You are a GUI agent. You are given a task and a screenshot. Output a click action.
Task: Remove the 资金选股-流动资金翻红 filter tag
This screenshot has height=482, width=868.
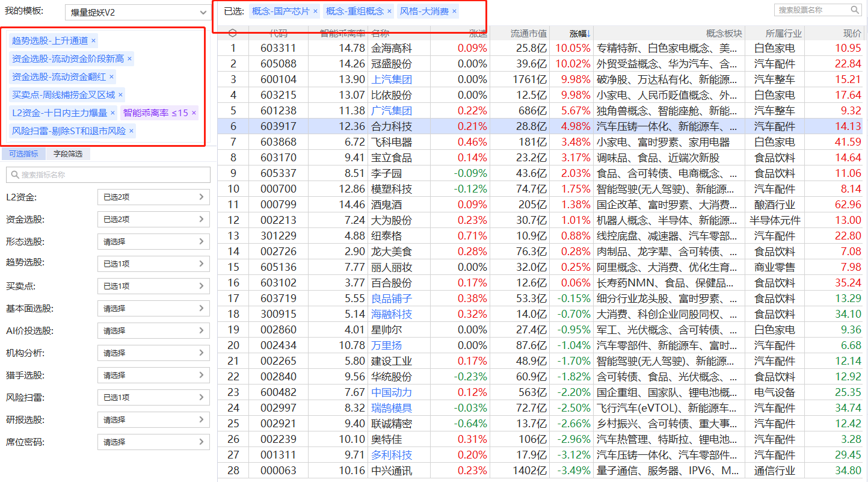(111, 77)
